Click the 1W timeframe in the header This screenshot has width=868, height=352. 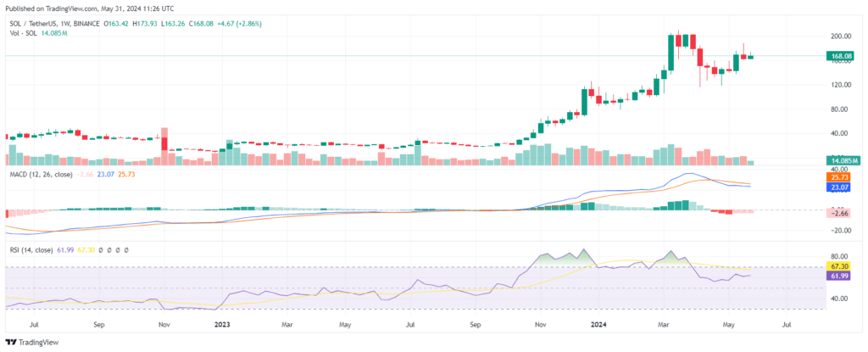[66, 24]
